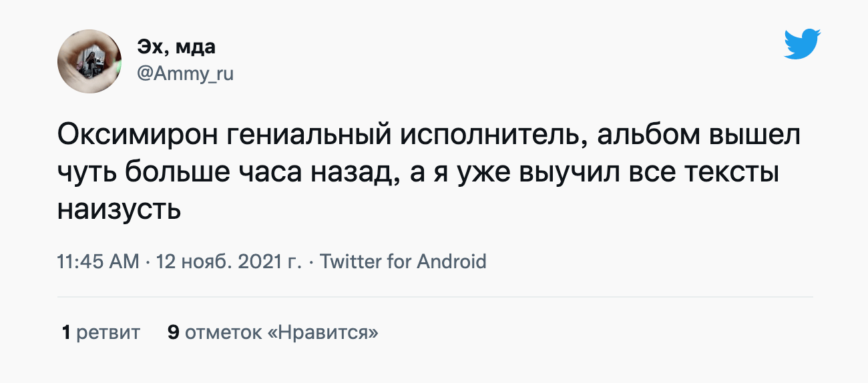Show the 9 отметок «Нравится» list
Screen dimensions: 868x383
272,332
